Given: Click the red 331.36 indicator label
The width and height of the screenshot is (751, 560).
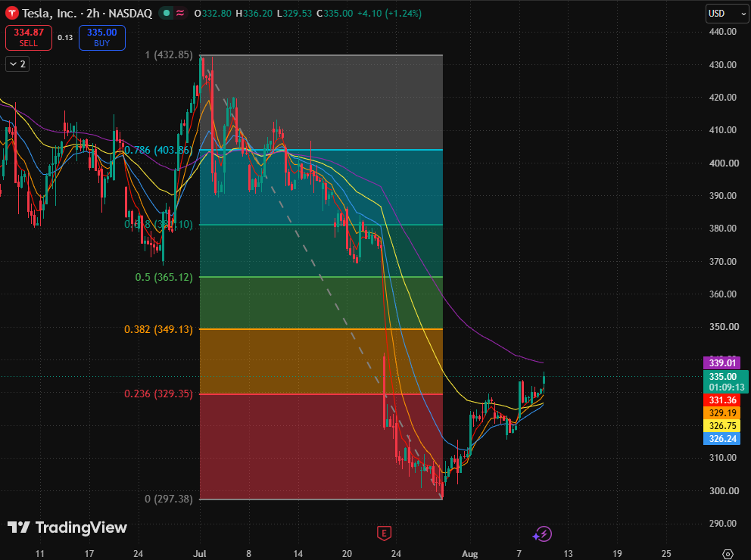Looking at the screenshot, I should click(721, 400).
